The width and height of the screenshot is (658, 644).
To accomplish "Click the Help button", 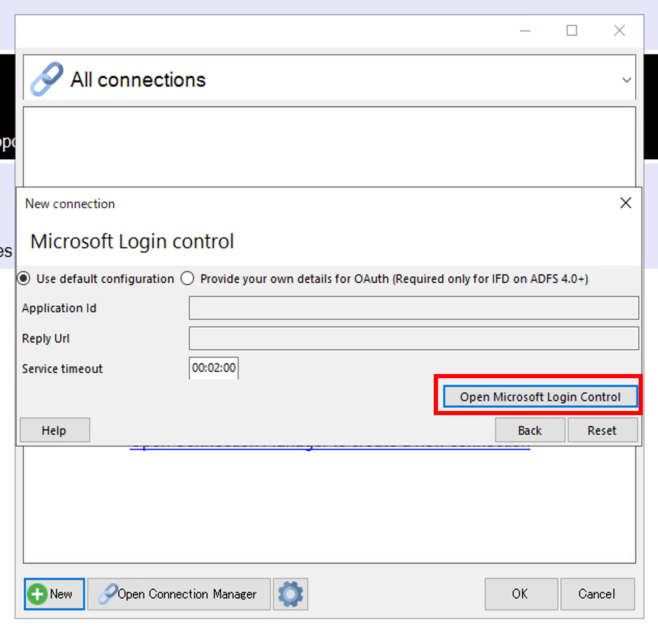I will pyautogui.click(x=55, y=430).
